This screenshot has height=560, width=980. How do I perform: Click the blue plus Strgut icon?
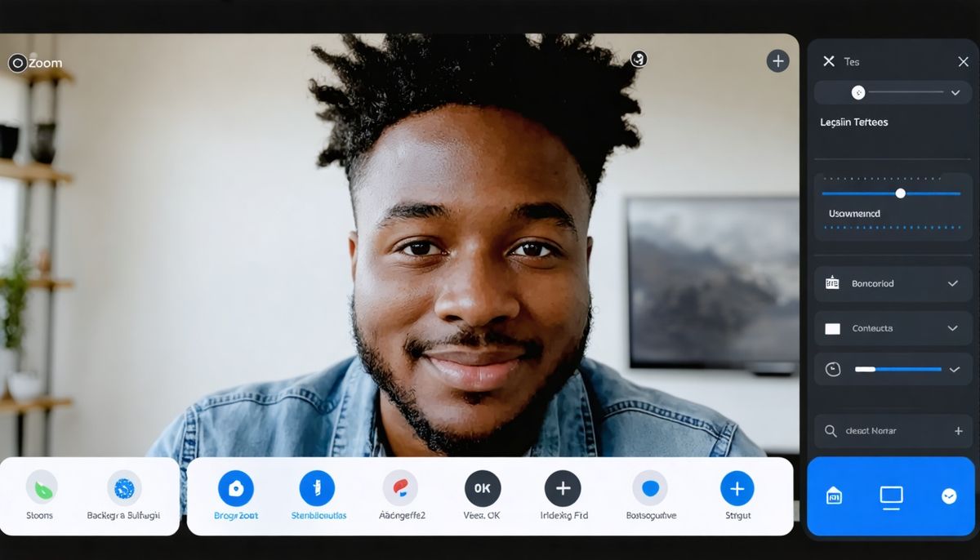click(737, 488)
